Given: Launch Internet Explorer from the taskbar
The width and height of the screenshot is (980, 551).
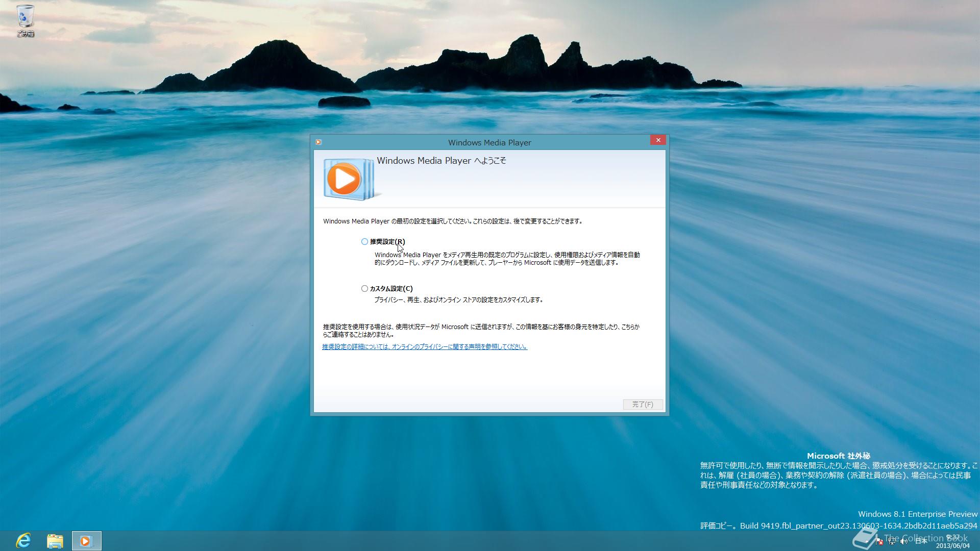Looking at the screenshot, I should click(x=23, y=541).
